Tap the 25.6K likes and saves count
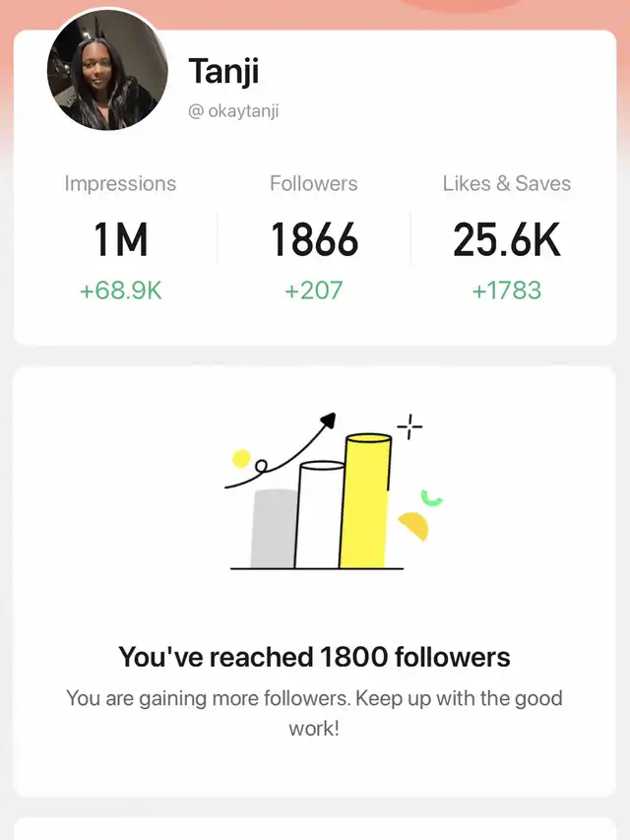 click(x=506, y=240)
